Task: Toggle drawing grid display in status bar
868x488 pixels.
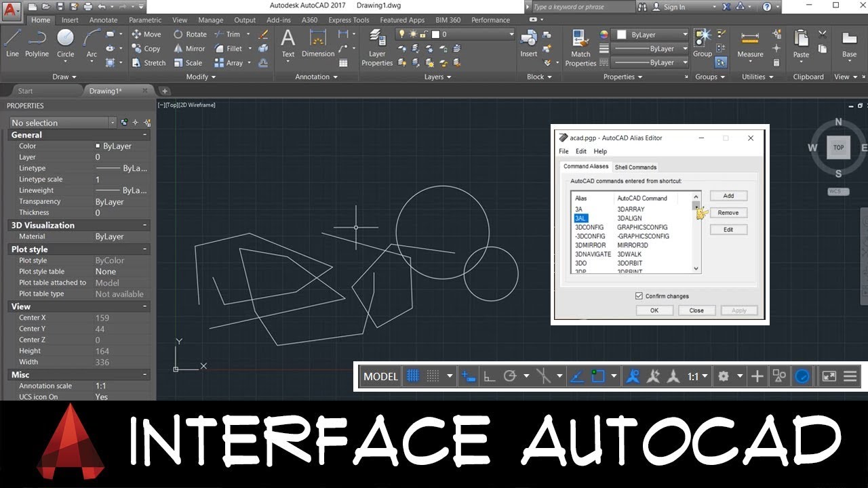Action: pyautogui.click(x=412, y=376)
